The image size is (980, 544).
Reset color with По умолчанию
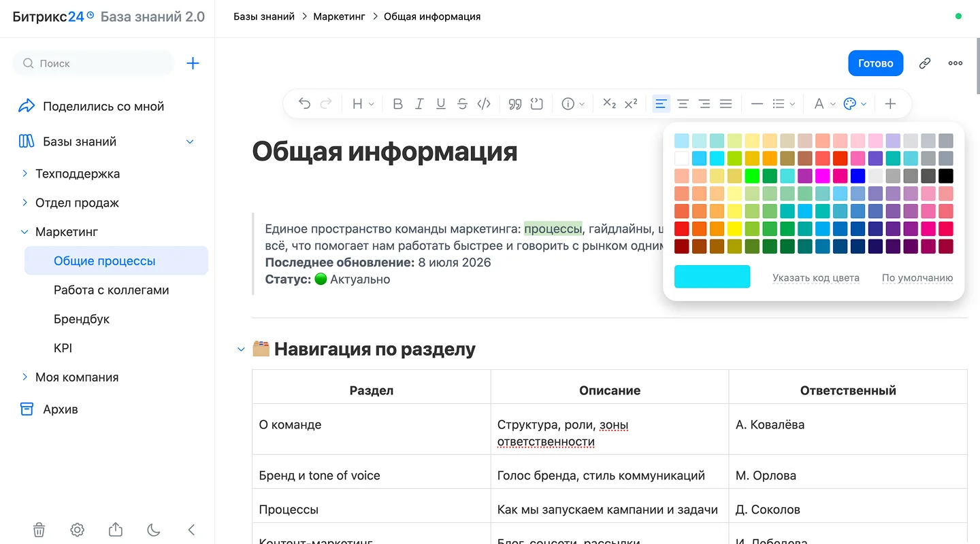pyautogui.click(x=917, y=277)
